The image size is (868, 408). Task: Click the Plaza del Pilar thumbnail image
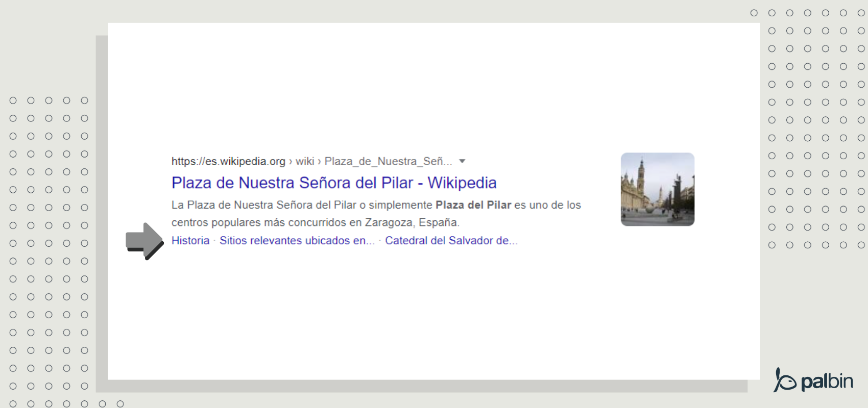pos(658,189)
